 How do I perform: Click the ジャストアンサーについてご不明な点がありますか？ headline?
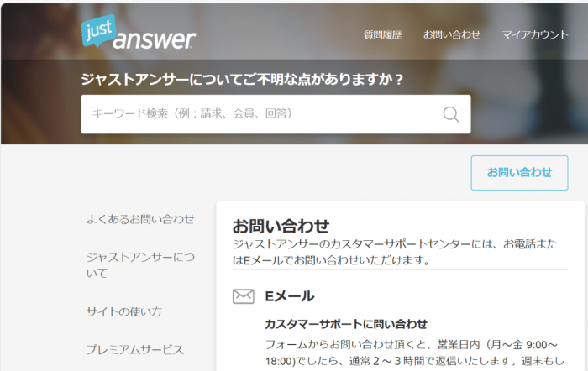tap(242, 80)
